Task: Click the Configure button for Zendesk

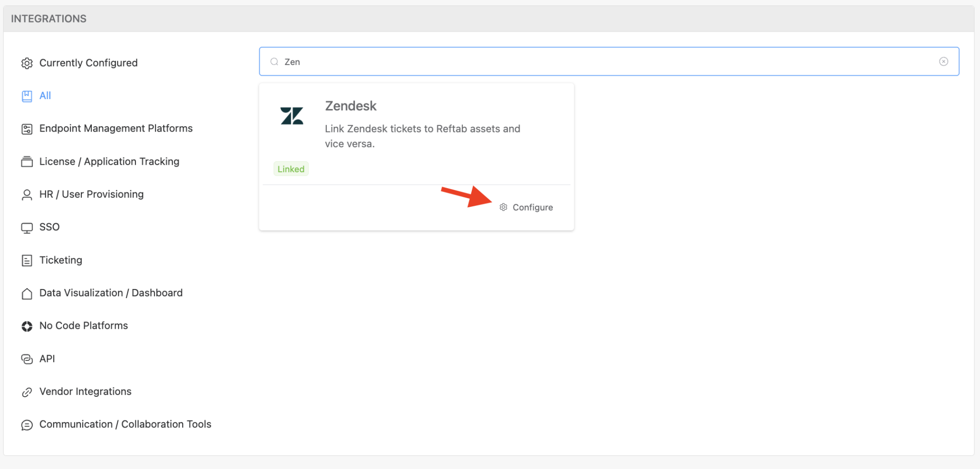Action: pos(532,207)
